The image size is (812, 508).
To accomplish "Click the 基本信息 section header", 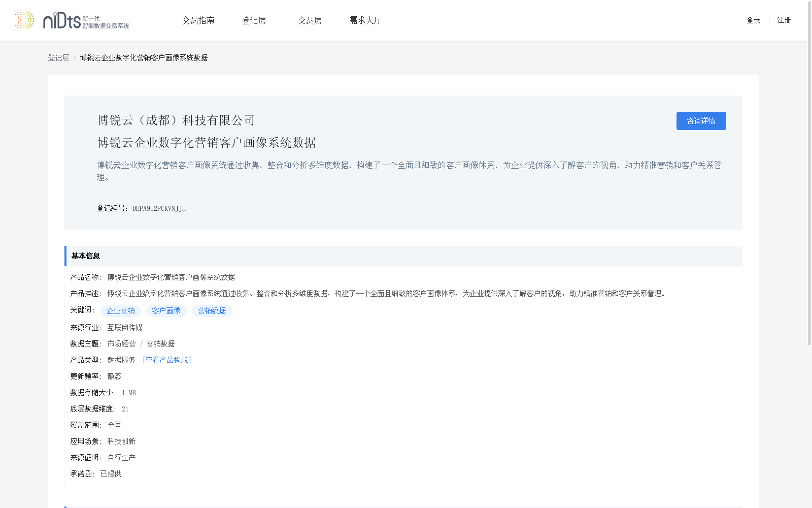I will pos(403,256).
